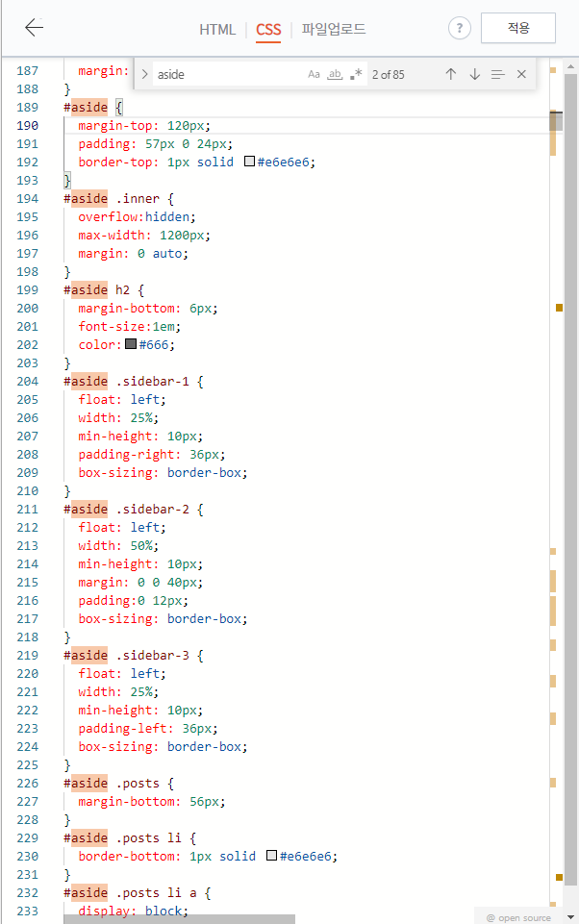Click line number 190

pos(28,126)
